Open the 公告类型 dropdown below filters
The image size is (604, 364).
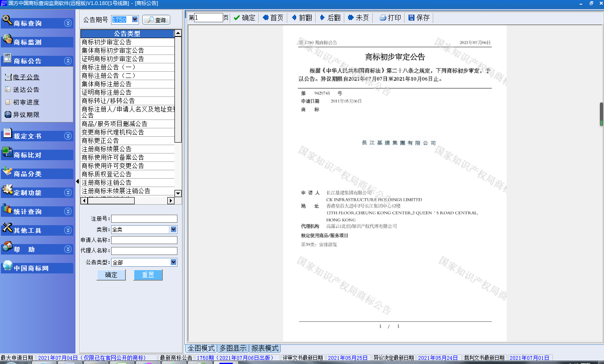(173, 262)
